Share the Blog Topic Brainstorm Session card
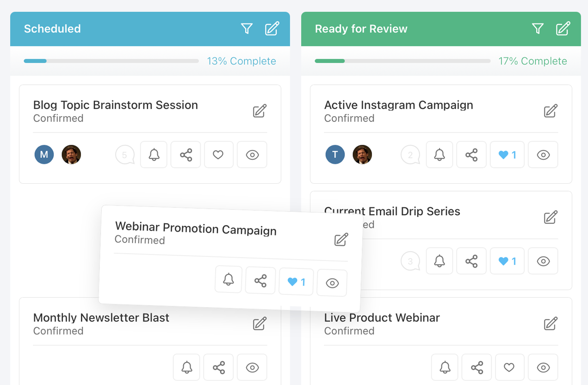588x385 pixels. pos(186,155)
